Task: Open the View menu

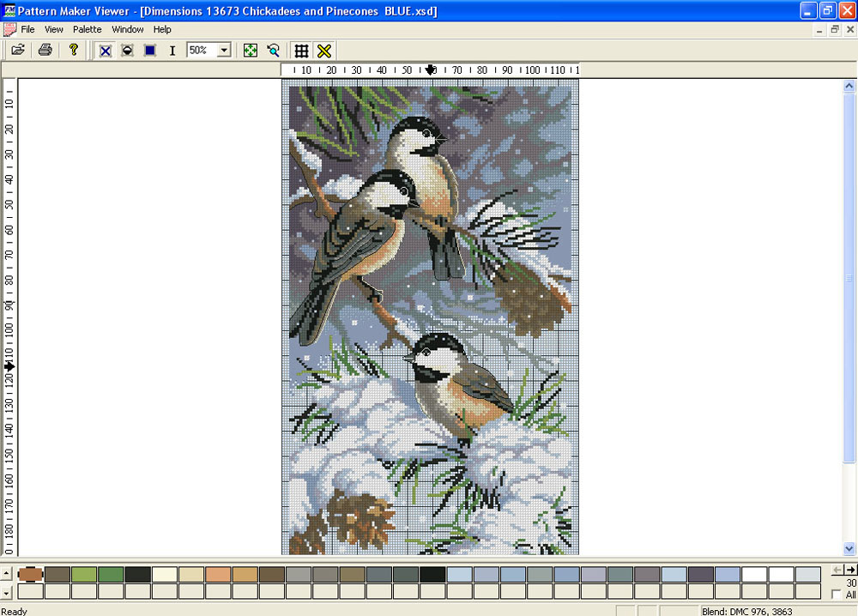Action: [54, 29]
